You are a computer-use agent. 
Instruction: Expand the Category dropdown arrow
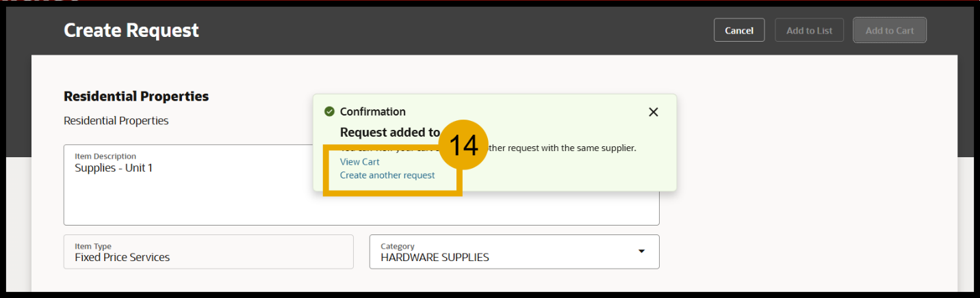tap(641, 252)
